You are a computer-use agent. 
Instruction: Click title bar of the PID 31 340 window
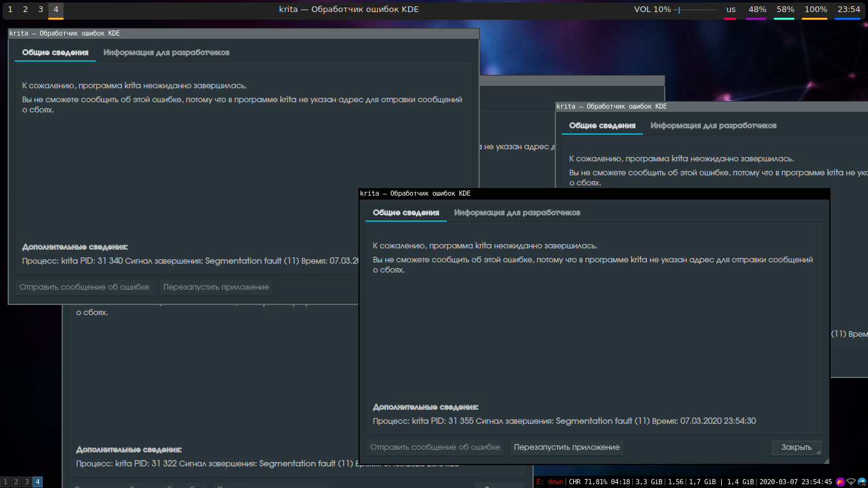point(243,33)
